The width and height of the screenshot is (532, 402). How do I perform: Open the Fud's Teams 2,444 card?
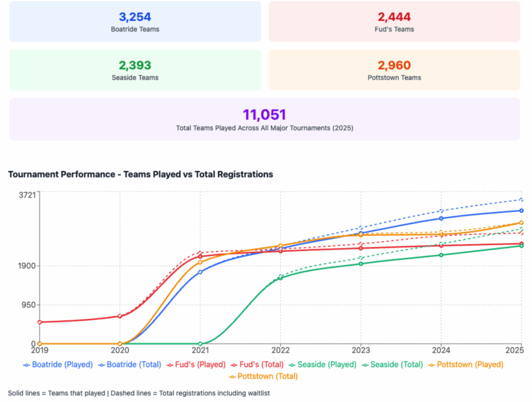394,21
